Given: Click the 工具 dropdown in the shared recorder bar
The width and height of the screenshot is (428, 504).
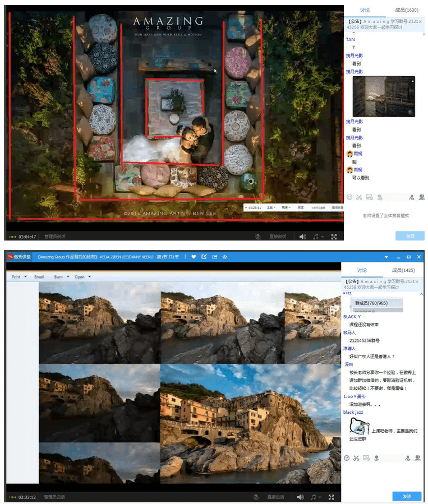Looking at the screenshot, I should [271, 207].
